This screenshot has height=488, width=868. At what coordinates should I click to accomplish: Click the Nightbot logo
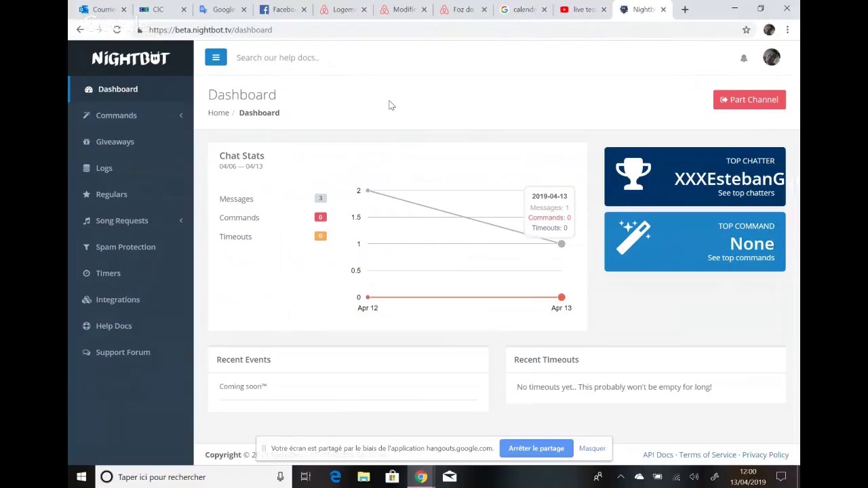pyautogui.click(x=131, y=58)
